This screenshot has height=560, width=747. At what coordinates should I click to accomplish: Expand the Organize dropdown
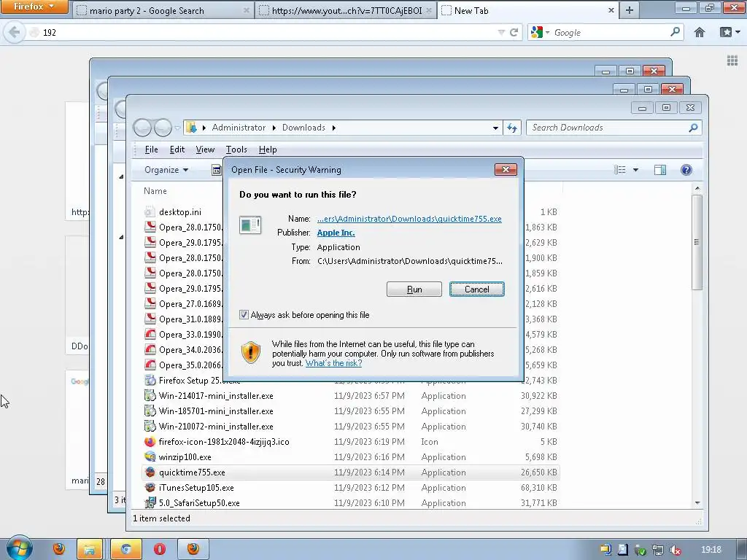pos(166,170)
